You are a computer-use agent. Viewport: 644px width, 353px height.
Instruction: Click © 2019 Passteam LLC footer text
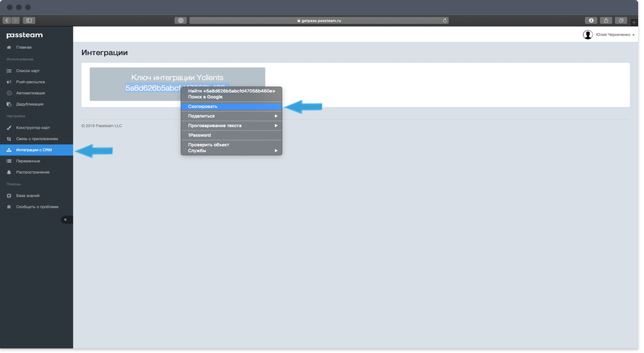(101, 126)
